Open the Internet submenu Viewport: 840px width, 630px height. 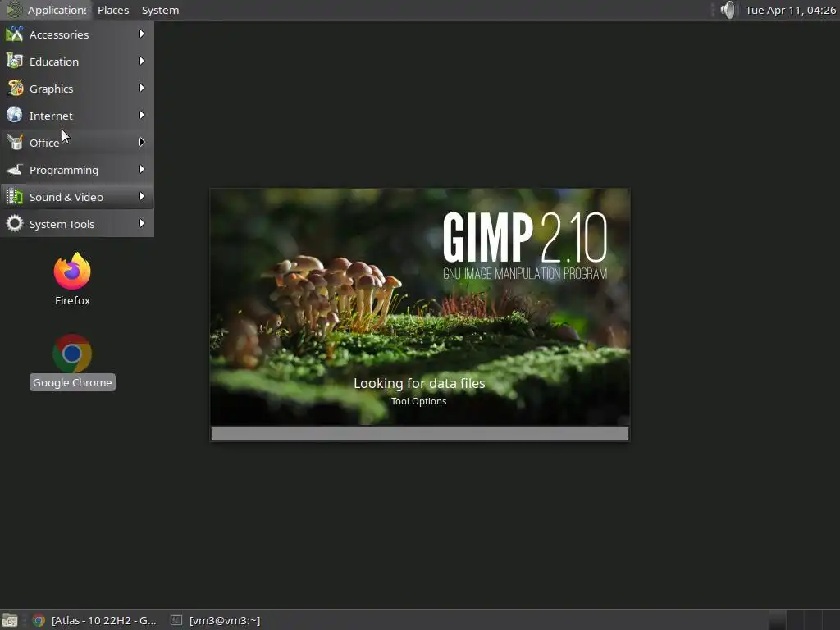[x=76, y=116]
